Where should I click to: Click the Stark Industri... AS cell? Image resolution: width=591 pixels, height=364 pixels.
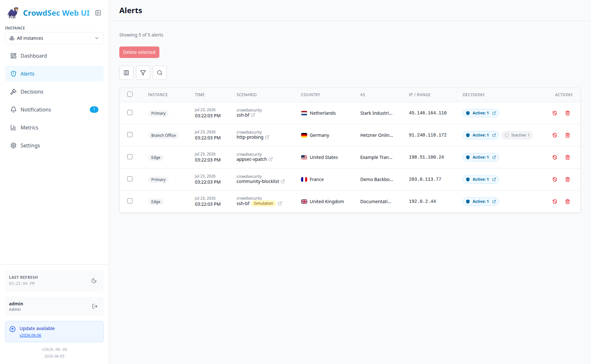pos(376,113)
